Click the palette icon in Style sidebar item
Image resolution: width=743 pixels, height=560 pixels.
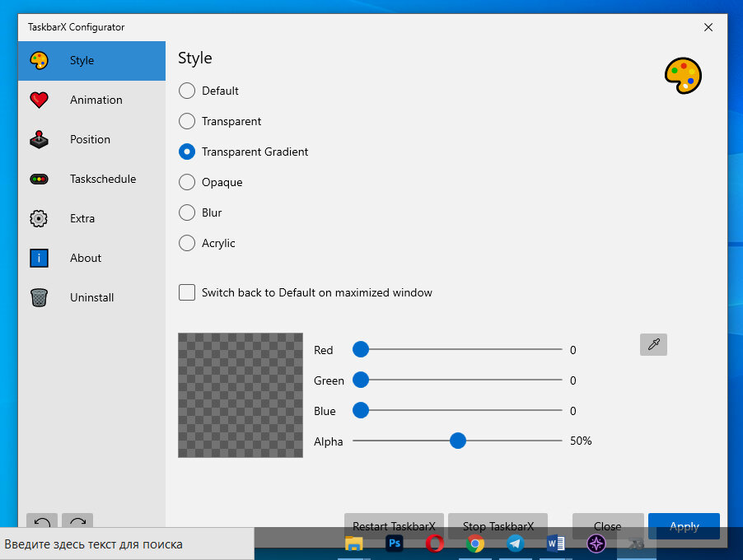[x=39, y=61]
